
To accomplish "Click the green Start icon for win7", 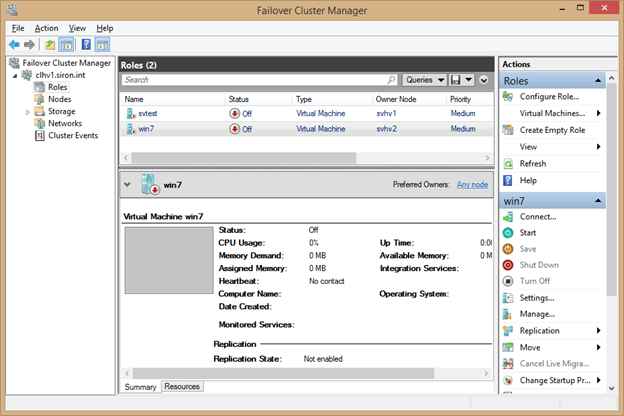I will tap(508, 232).
